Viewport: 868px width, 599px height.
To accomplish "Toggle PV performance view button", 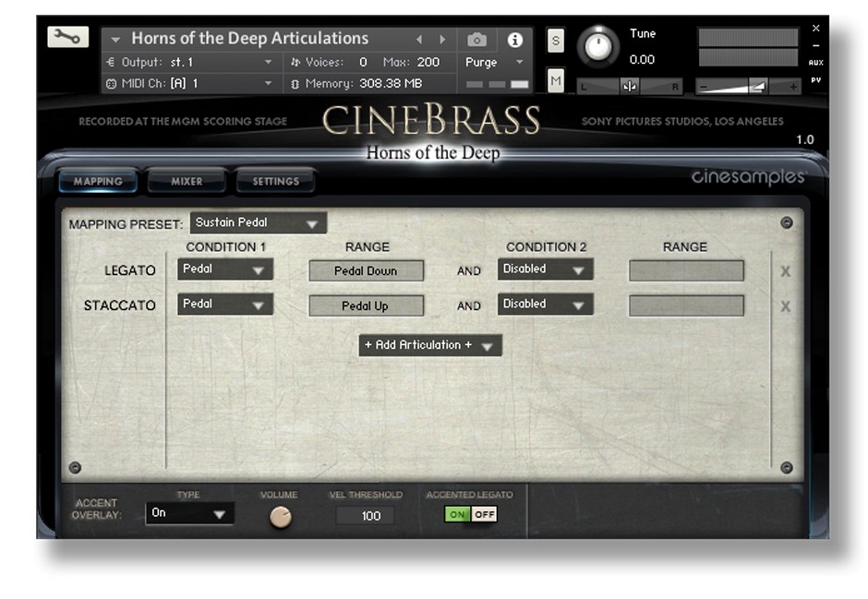I will [816, 80].
